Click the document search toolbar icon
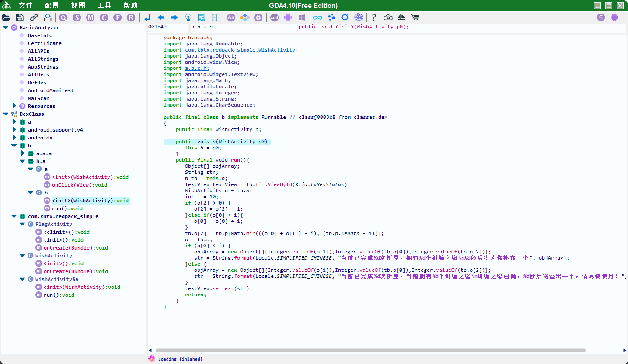This screenshot has height=364, width=628. point(201,17)
